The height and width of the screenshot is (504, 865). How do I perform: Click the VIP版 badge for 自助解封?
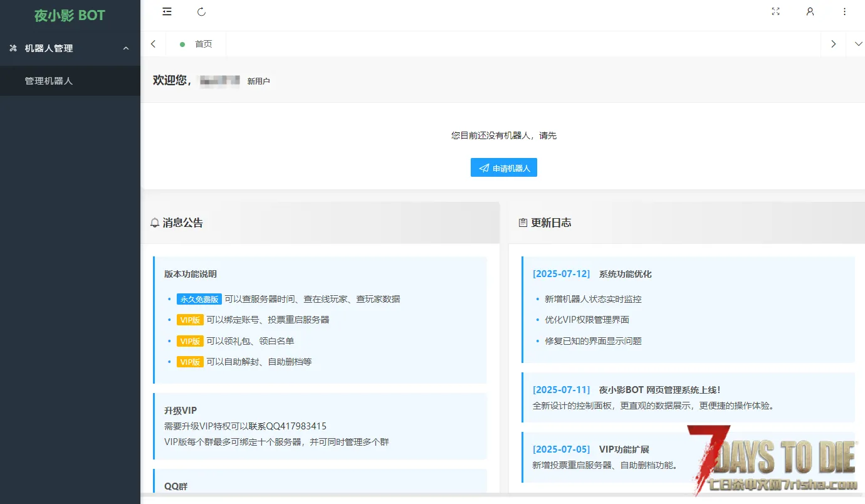point(190,362)
